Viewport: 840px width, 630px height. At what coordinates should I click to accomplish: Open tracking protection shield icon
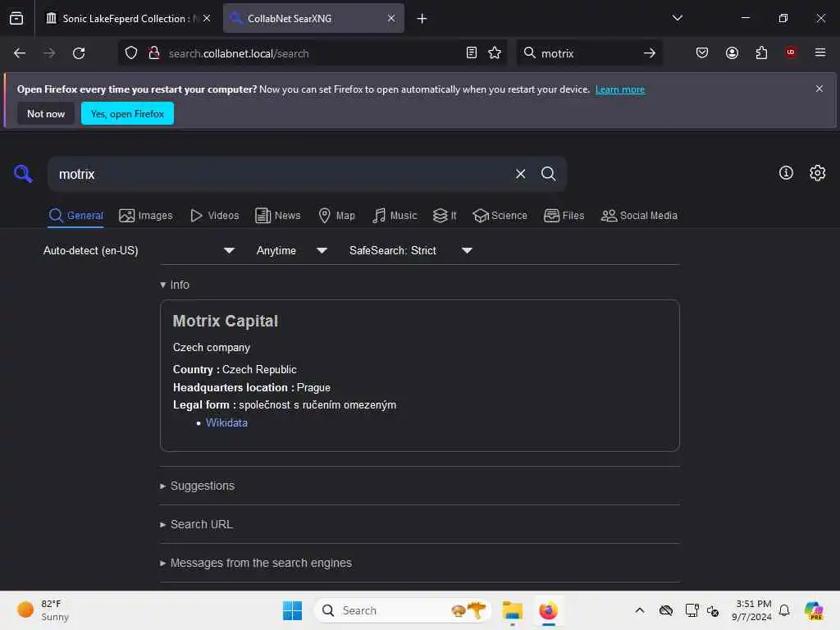pyautogui.click(x=130, y=53)
